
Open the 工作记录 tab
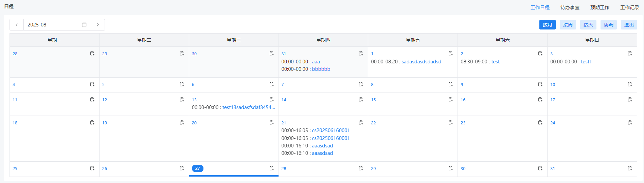[x=629, y=7]
